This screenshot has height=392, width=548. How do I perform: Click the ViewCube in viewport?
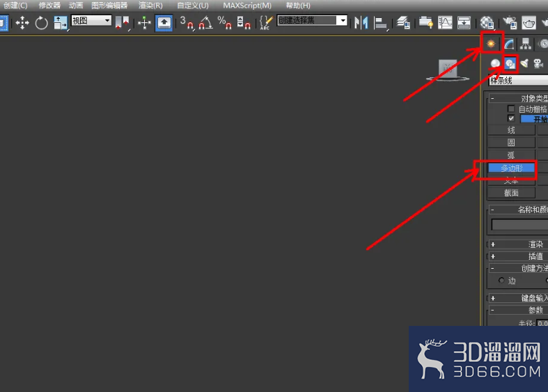point(448,70)
